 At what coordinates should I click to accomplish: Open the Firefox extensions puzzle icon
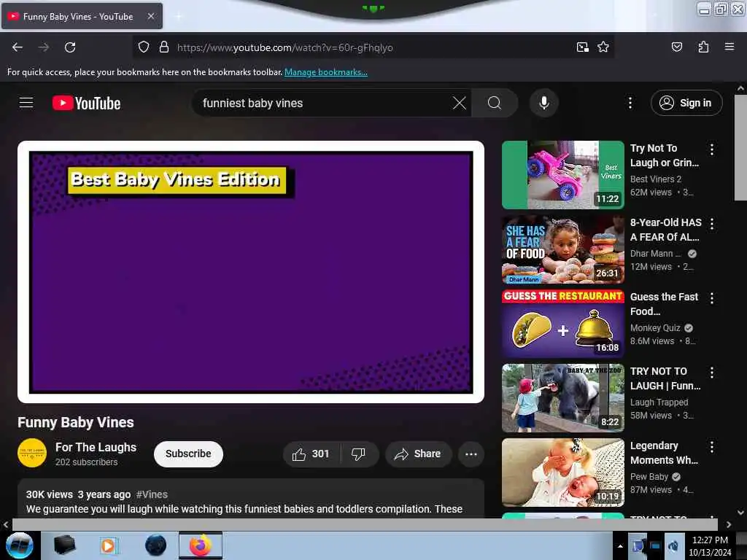point(703,47)
